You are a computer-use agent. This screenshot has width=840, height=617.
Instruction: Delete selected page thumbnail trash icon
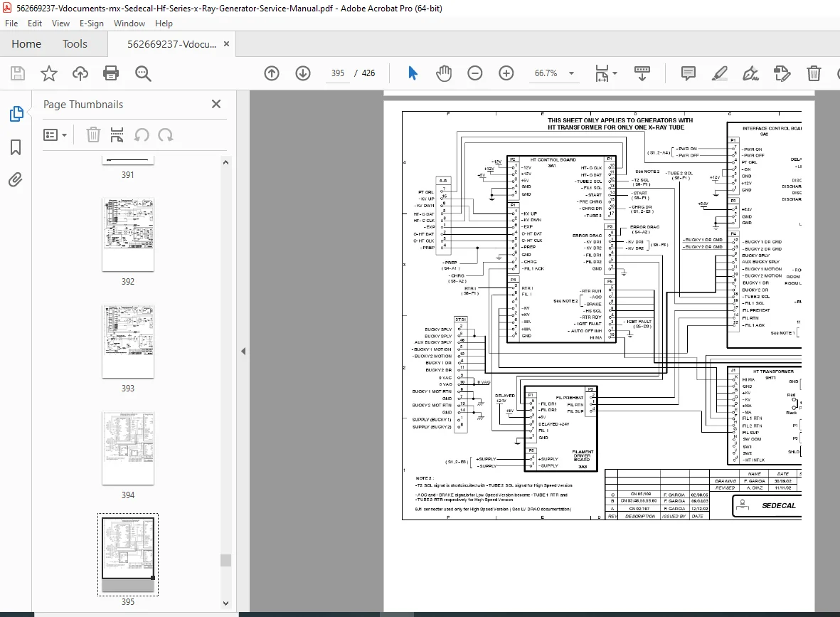tap(93, 135)
